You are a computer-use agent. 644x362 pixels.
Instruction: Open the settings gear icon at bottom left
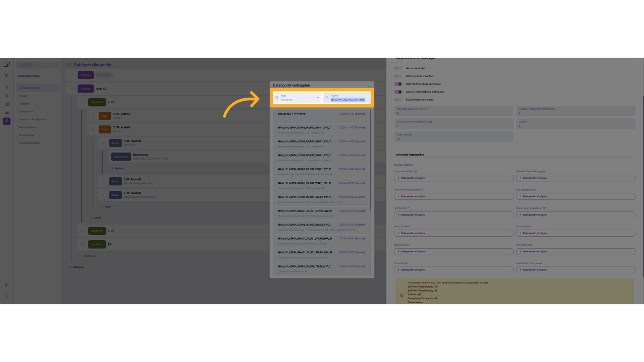(x=7, y=285)
